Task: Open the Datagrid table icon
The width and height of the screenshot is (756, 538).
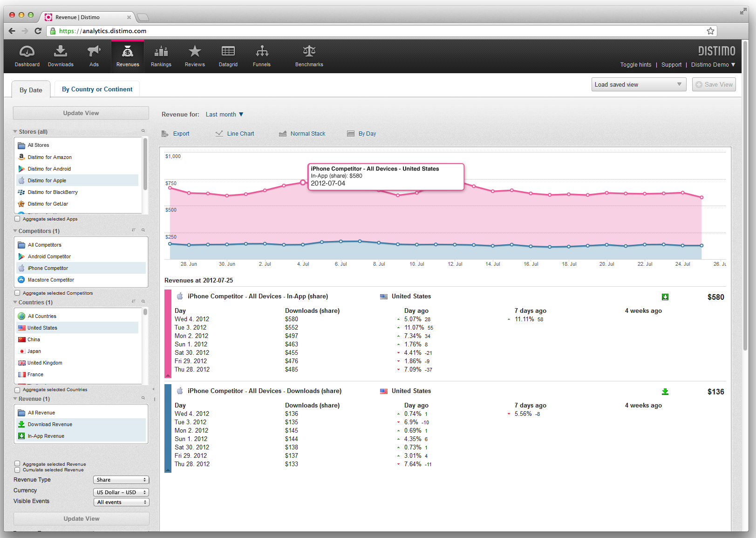Action: (228, 52)
